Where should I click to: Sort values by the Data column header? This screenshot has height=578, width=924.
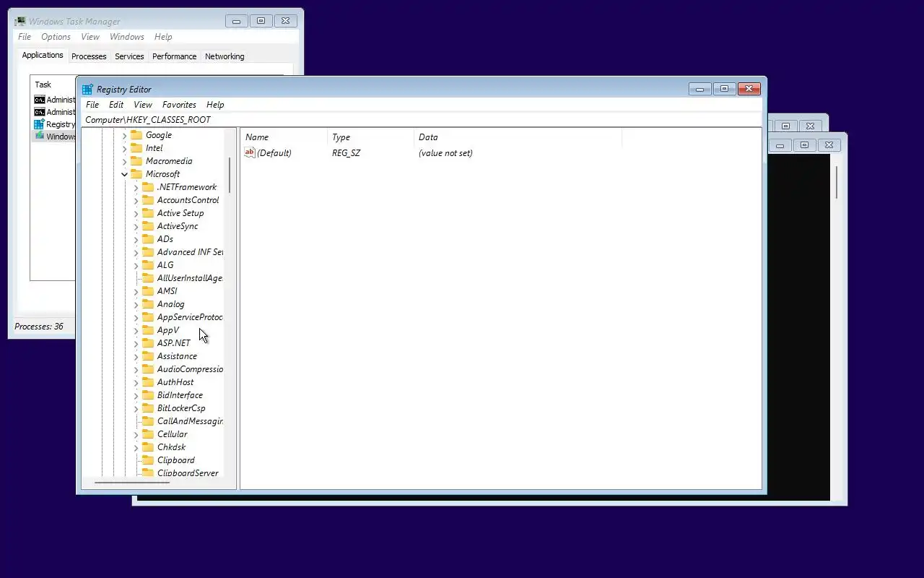518,137
